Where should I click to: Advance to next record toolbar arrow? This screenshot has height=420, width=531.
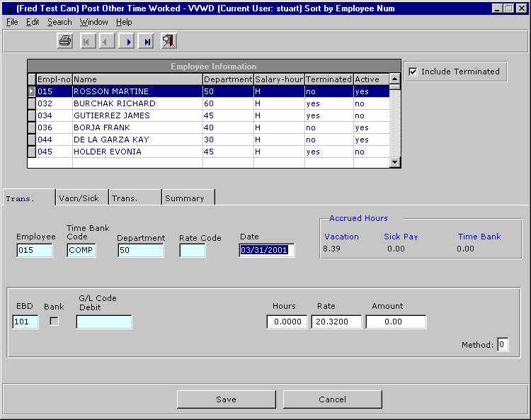click(127, 42)
